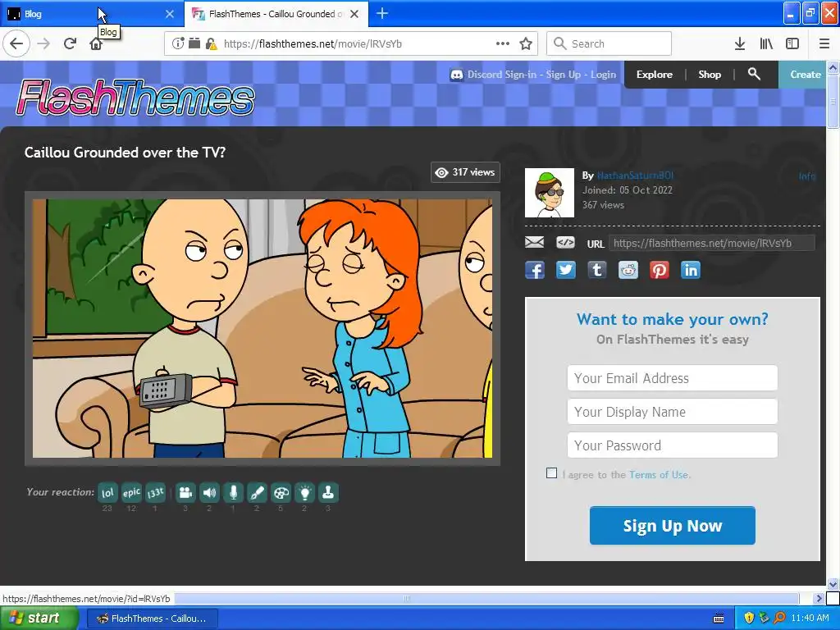Screen dimensions: 840x630
Task: Toggle the browser sidebar
Action: tap(792, 43)
